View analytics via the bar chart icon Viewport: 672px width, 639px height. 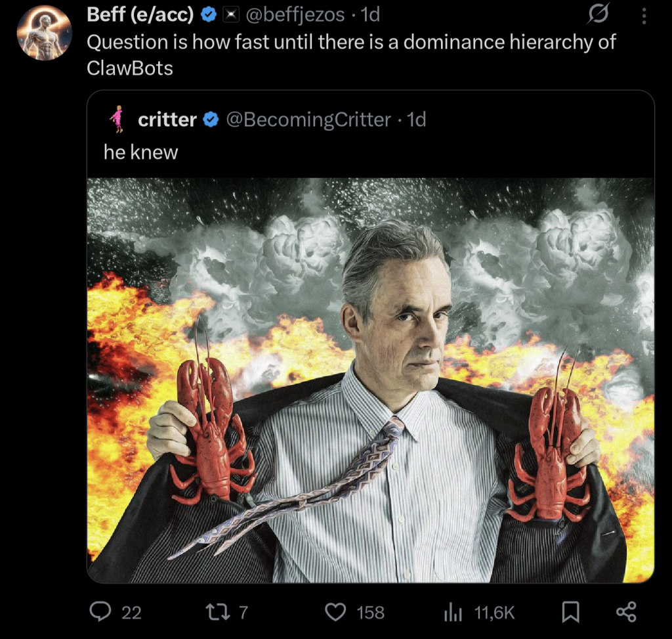(x=453, y=612)
